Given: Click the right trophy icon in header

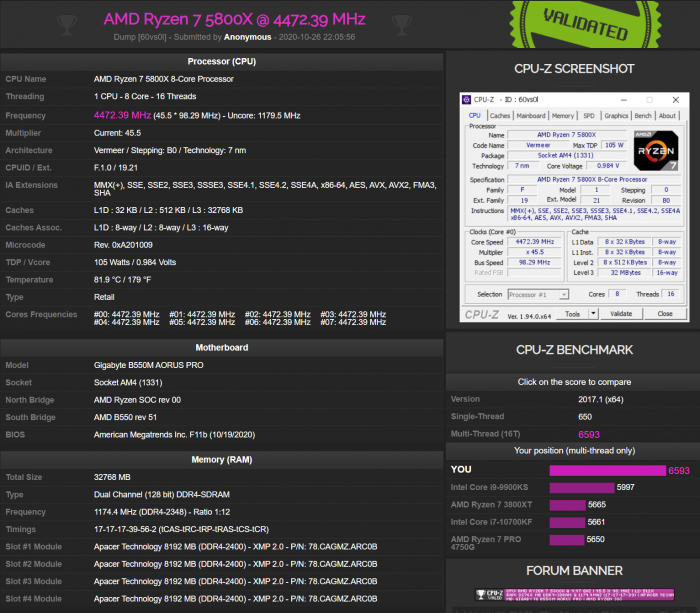Looking at the screenshot, I should point(403,23).
